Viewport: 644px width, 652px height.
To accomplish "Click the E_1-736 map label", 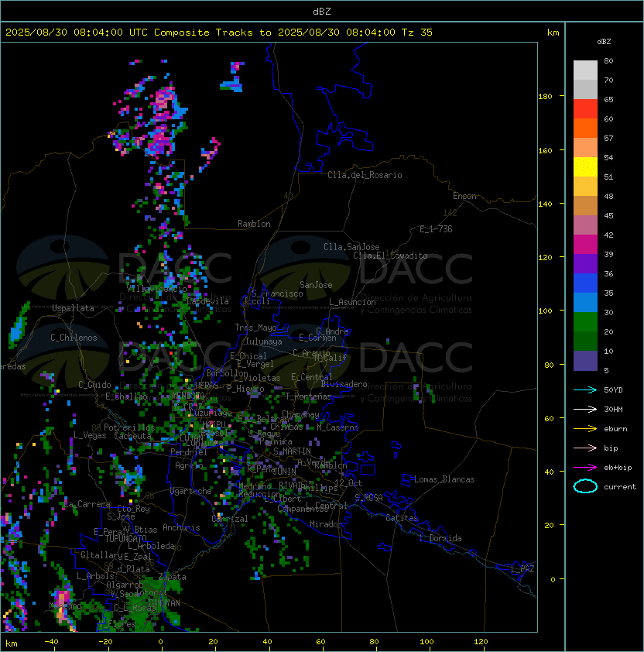I will tap(436, 229).
